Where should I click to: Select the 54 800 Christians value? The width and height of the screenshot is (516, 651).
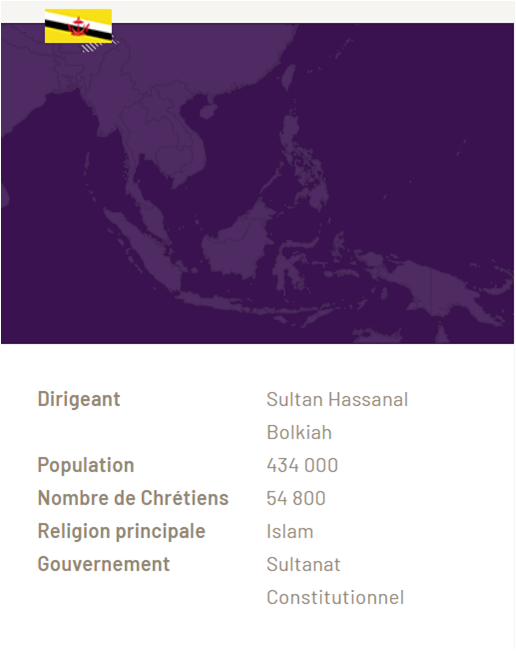(x=296, y=498)
